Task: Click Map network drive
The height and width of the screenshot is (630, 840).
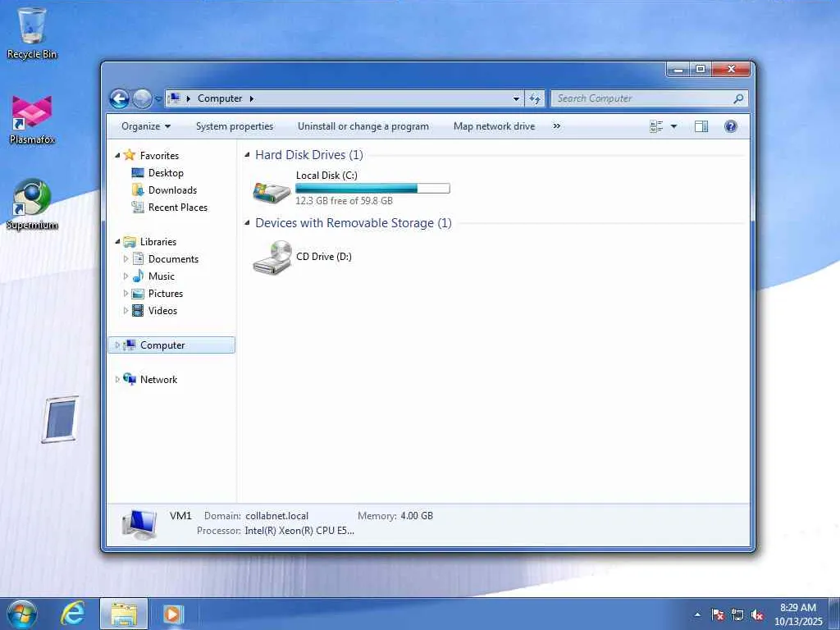Action: pos(494,126)
